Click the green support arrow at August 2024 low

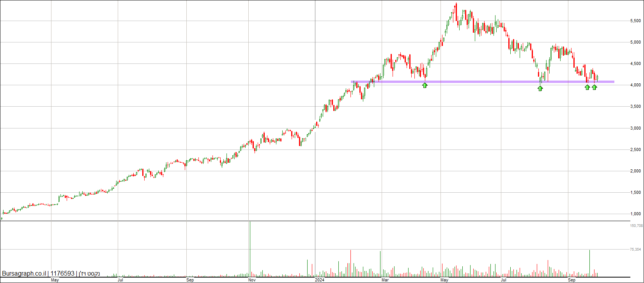click(540, 88)
